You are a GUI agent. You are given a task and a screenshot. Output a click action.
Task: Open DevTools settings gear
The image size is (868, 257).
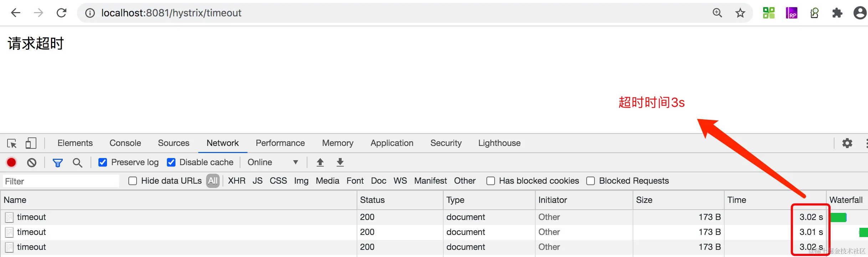pos(847,143)
